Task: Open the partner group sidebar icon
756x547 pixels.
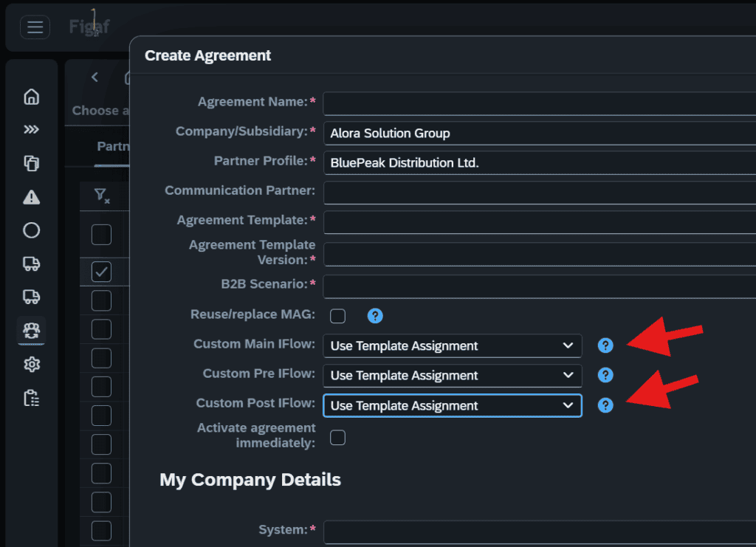Action: click(31, 330)
